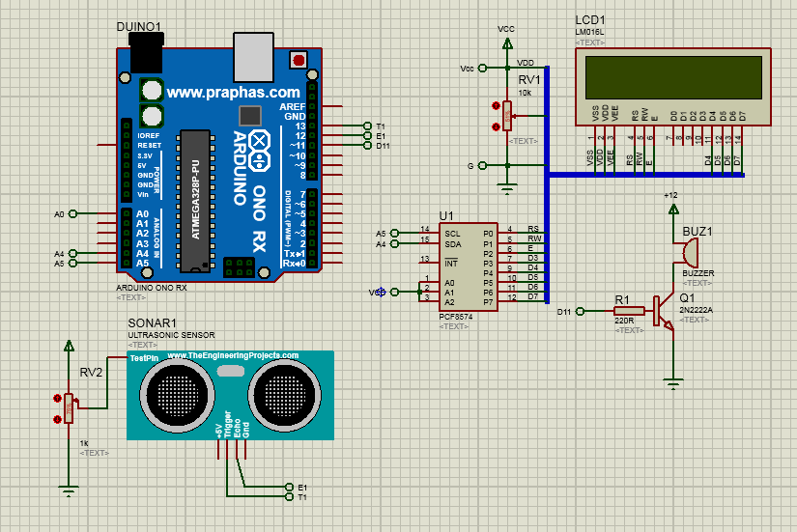Select the ultrasonic sensor right transducer
This screenshot has width=797, height=532.
tap(284, 395)
